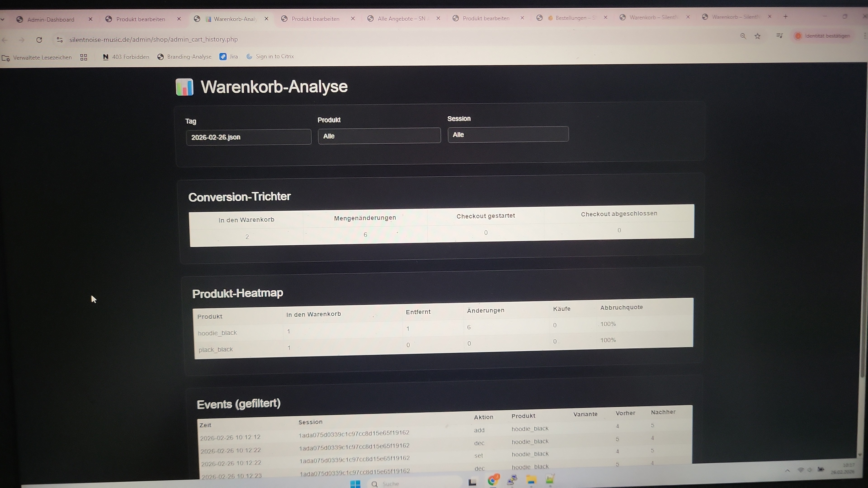868x488 pixels.
Task: Open the apps grid icon in bookmarks bar
Action: 84,57
